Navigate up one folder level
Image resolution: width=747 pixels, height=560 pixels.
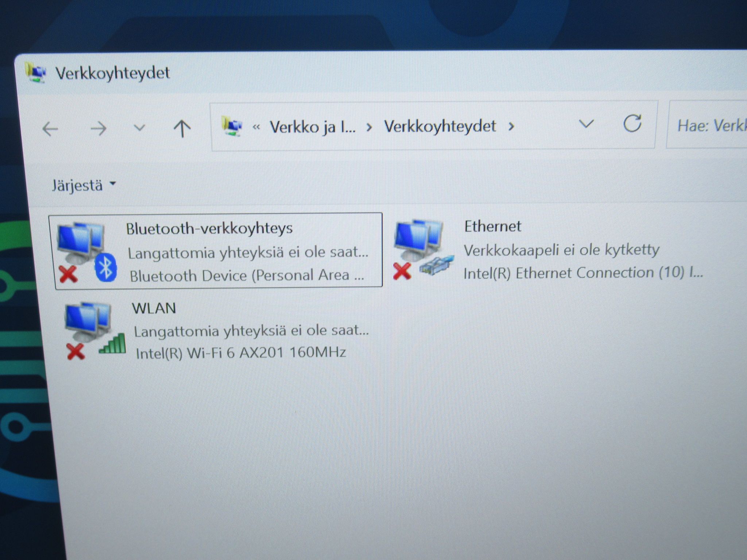(x=182, y=128)
